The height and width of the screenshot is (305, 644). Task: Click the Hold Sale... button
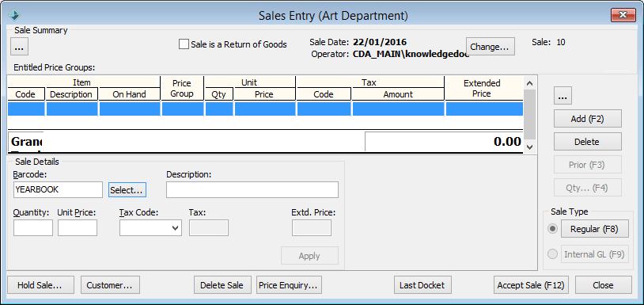pyautogui.click(x=40, y=285)
